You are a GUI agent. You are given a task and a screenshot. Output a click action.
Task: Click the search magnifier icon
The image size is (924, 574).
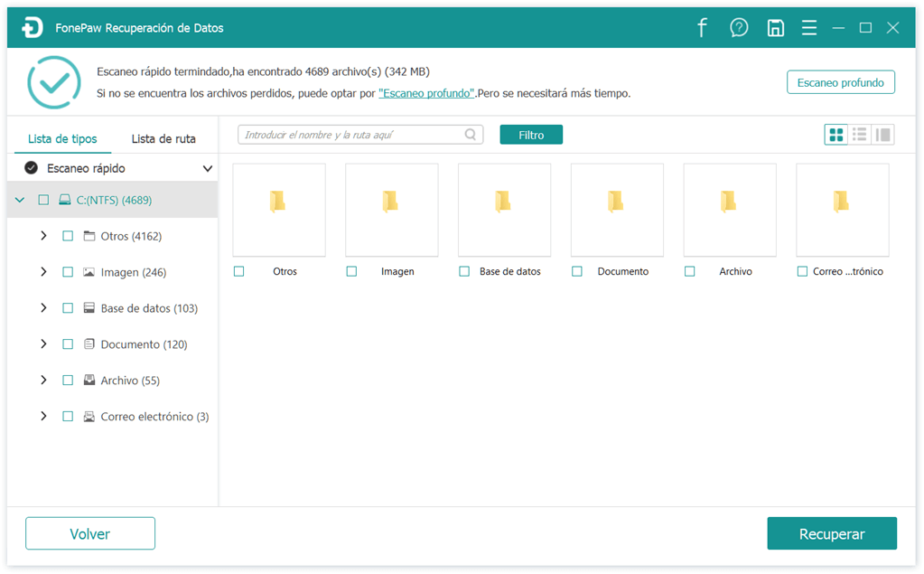pos(471,135)
